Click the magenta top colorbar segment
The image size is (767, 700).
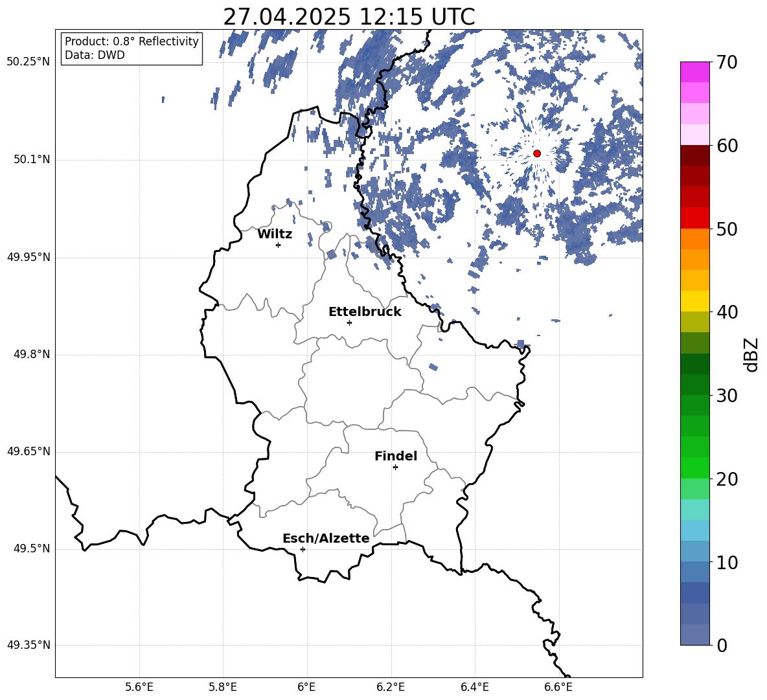[694, 72]
